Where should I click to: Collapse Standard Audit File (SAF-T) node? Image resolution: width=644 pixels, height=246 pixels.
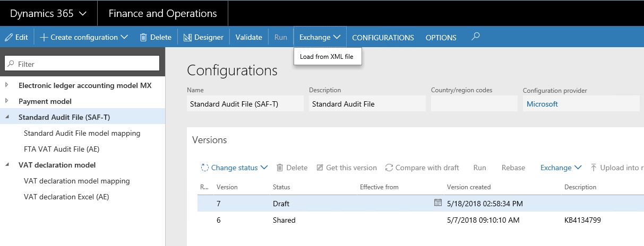(7, 117)
